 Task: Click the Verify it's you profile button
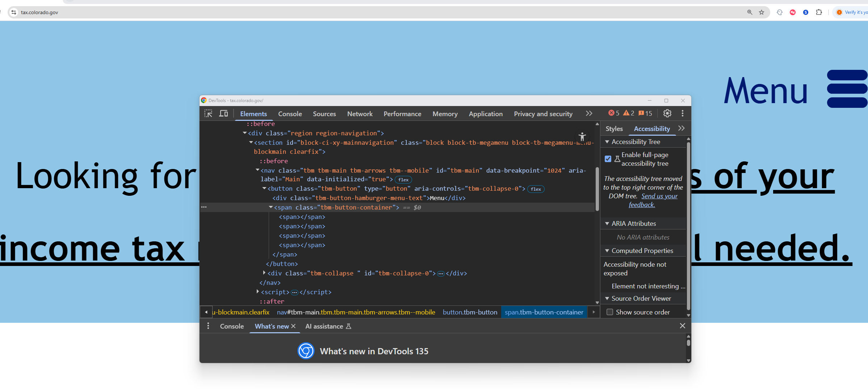852,12
